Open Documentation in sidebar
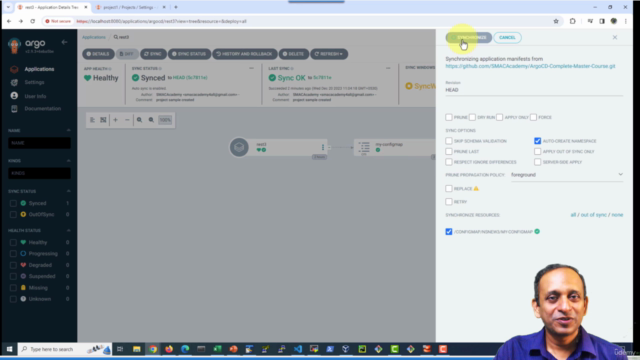The image size is (640, 360). tap(42, 109)
